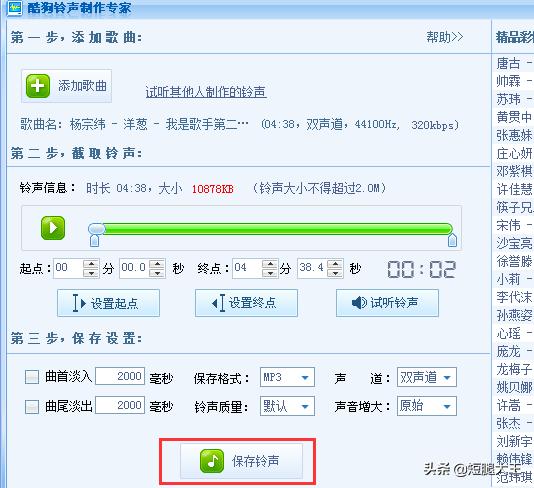Increase the start seconds stepper
534x488 pixels.
point(157,264)
